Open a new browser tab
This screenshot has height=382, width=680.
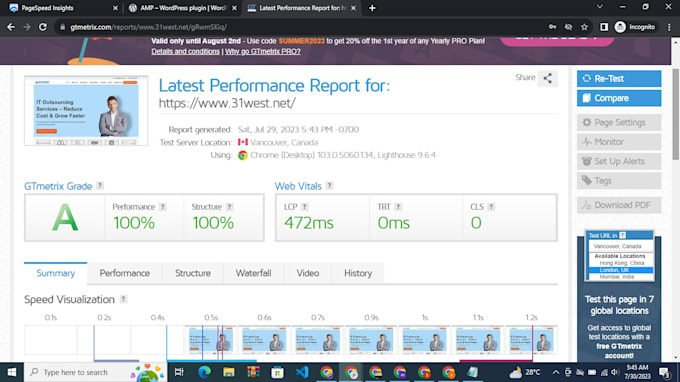click(x=372, y=8)
